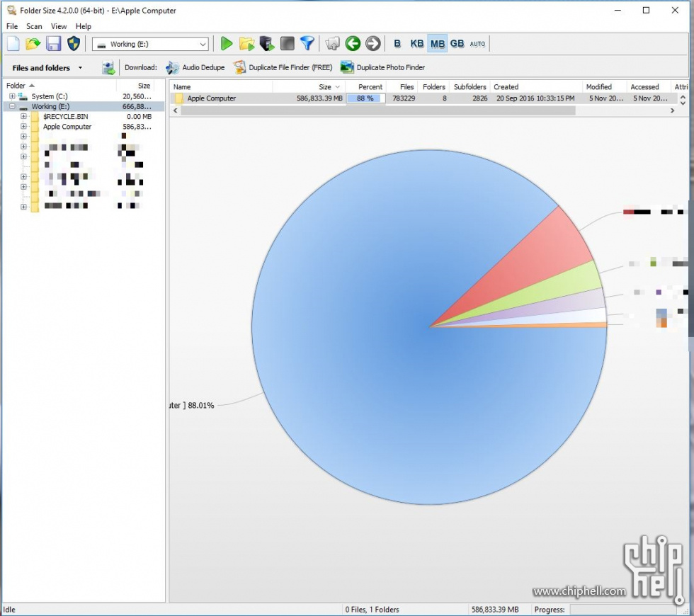Click the folder icon in Apple Computer list row
This screenshot has height=616, width=694.
pos(178,98)
